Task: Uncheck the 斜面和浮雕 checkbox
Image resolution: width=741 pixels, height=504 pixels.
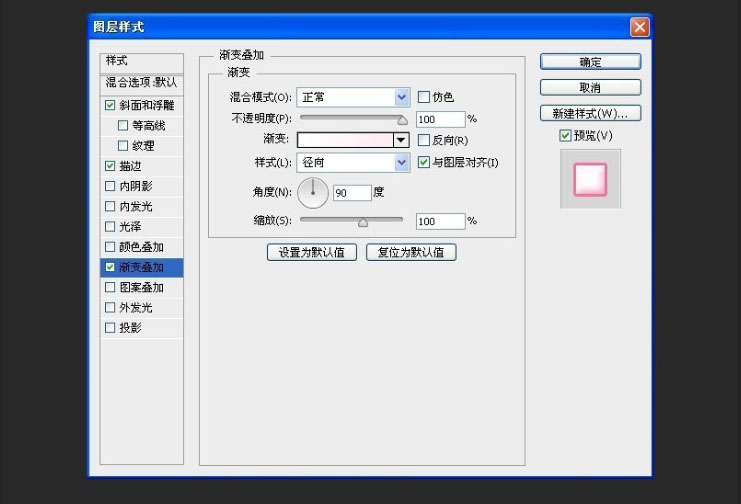Action: click(x=110, y=105)
